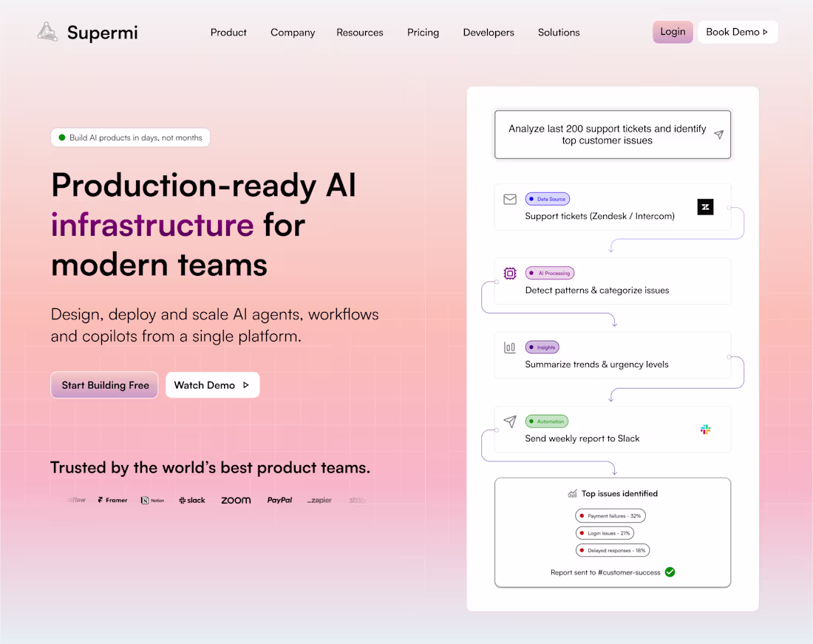Go to the Pricing page

423,32
